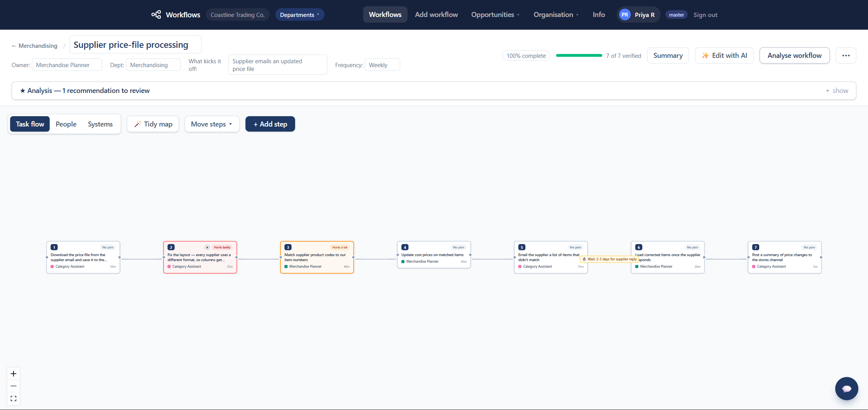Click the Add step button
The image size is (868, 410).
pyautogui.click(x=270, y=124)
